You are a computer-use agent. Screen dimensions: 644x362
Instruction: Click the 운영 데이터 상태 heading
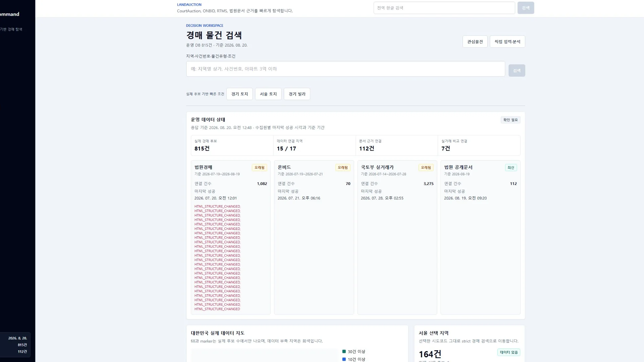(208, 119)
